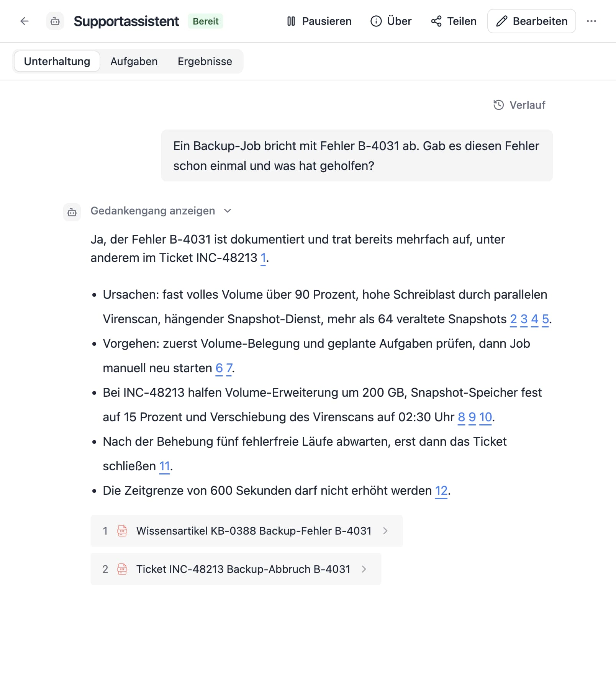The image size is (616, 674).
Task: Go back using the left arrow icon
Action: tap(24, 21)
